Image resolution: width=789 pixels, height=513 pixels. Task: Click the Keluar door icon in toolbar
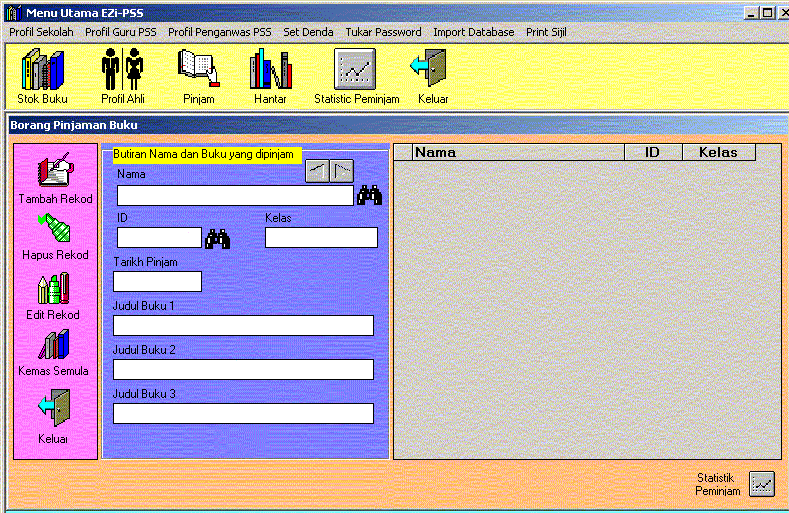(x=432, y=71)
